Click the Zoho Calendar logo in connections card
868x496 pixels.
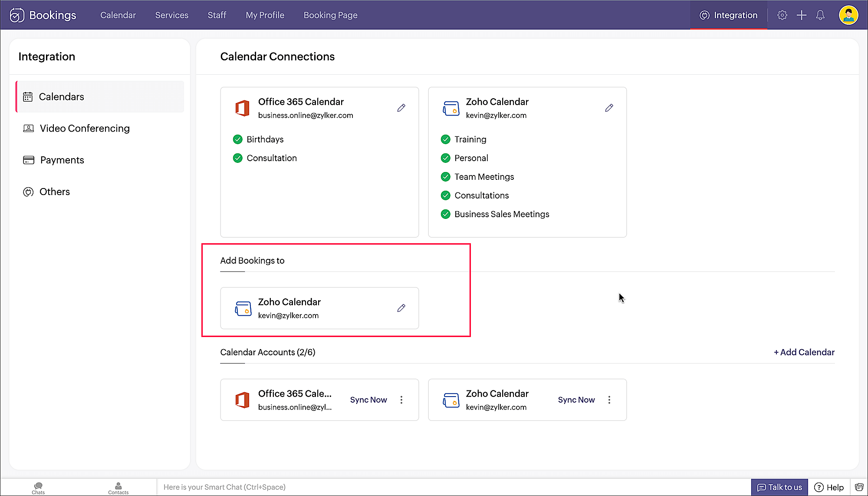[x=451, y=108]
